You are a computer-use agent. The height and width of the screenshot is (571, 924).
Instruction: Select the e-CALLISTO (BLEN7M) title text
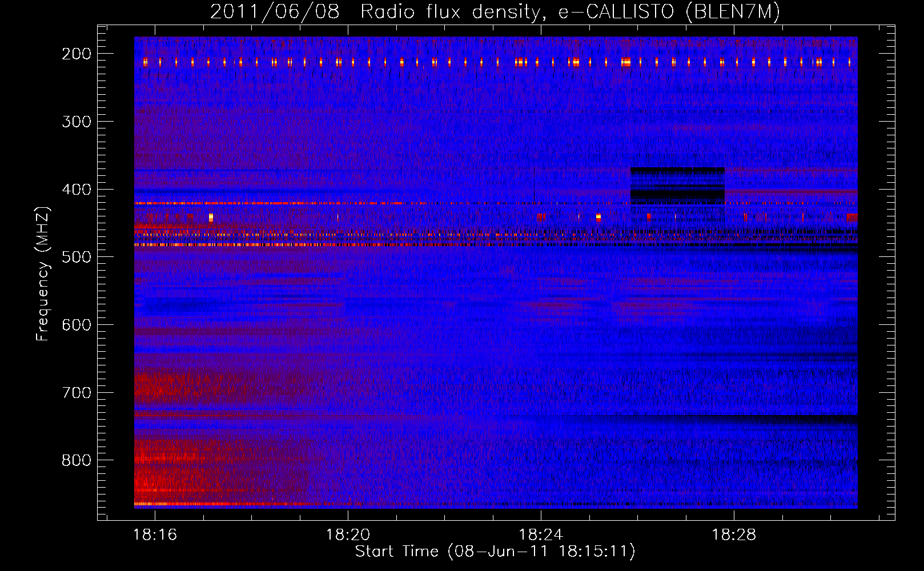click(669, 12)
